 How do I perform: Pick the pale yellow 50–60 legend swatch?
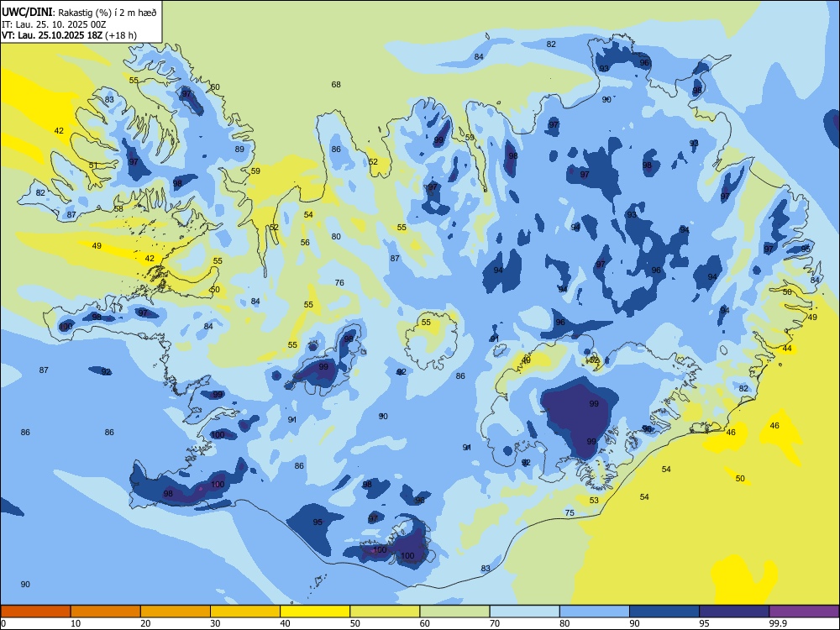click(385, 612)
